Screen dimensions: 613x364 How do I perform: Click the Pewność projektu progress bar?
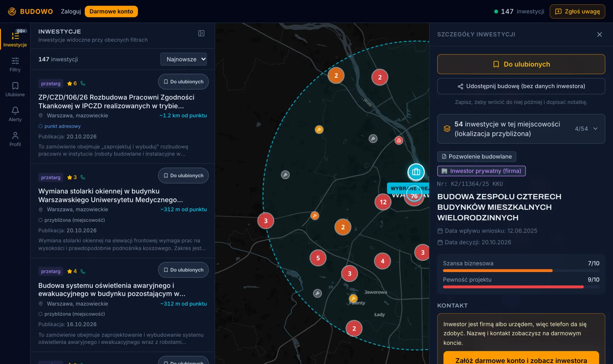click(x=521, y=287)
